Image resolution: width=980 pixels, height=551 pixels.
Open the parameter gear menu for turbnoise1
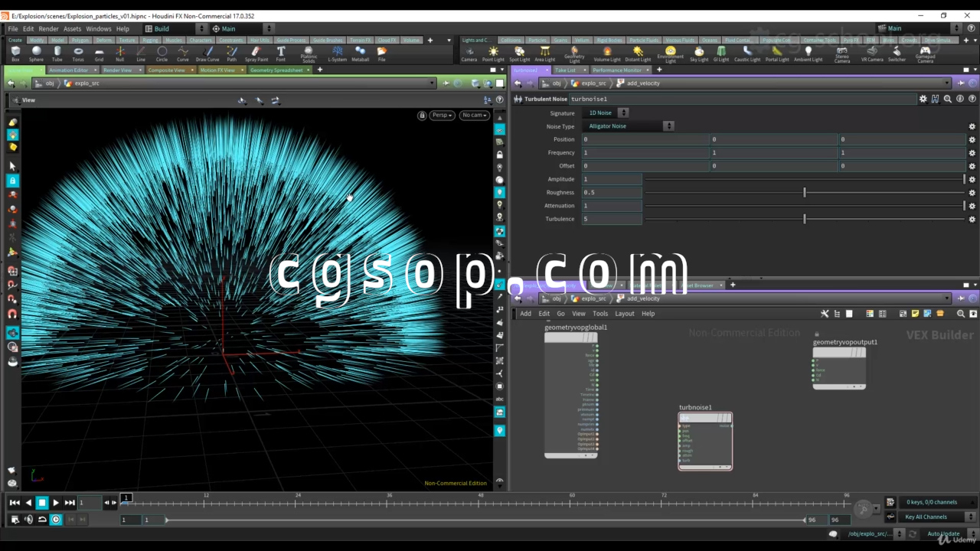(x=923, y=99)
